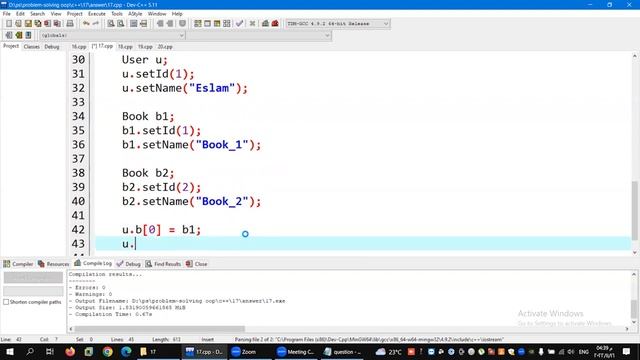Run the program with the Run icon

pyautogui.click(x=208, y=24)
